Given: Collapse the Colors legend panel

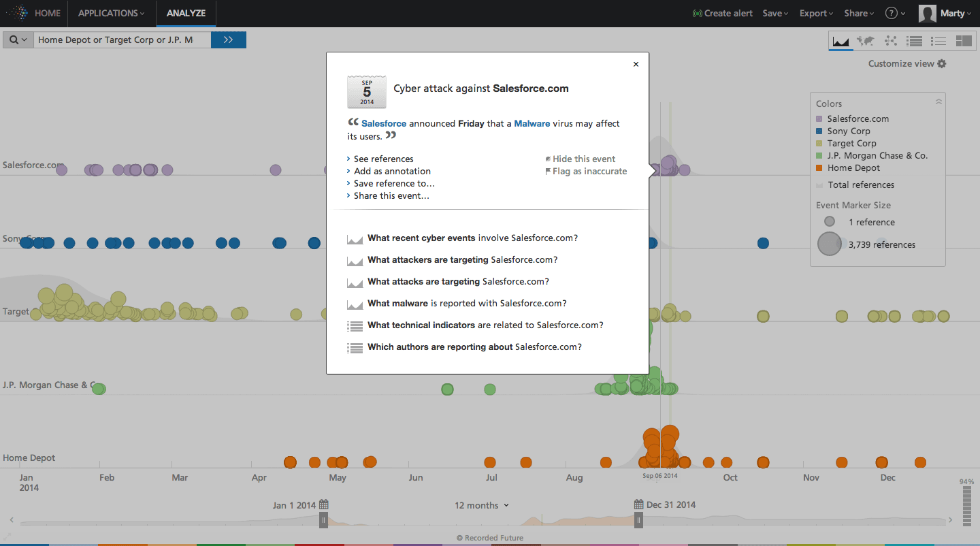Looking at the screenshot, I should coord(938,102).
